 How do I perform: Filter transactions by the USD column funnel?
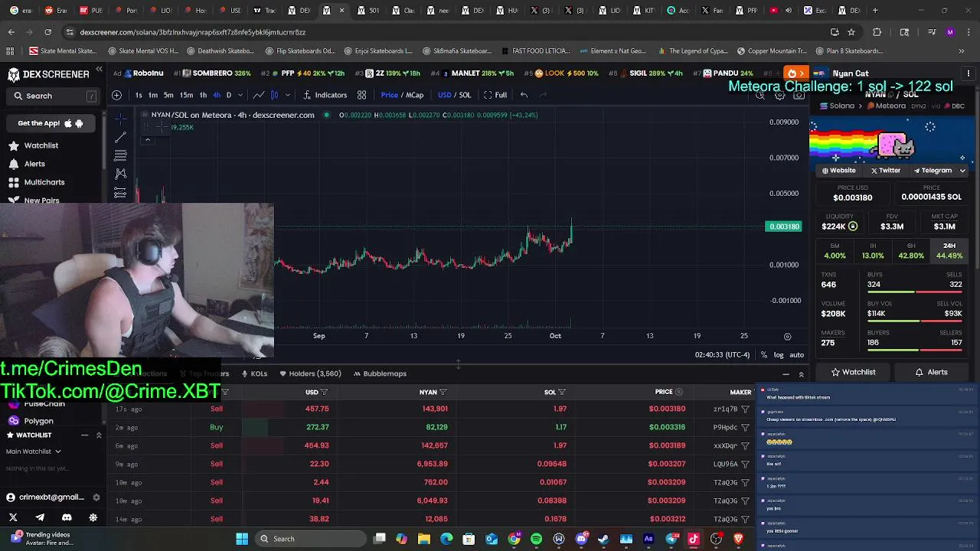click(324, 392)
